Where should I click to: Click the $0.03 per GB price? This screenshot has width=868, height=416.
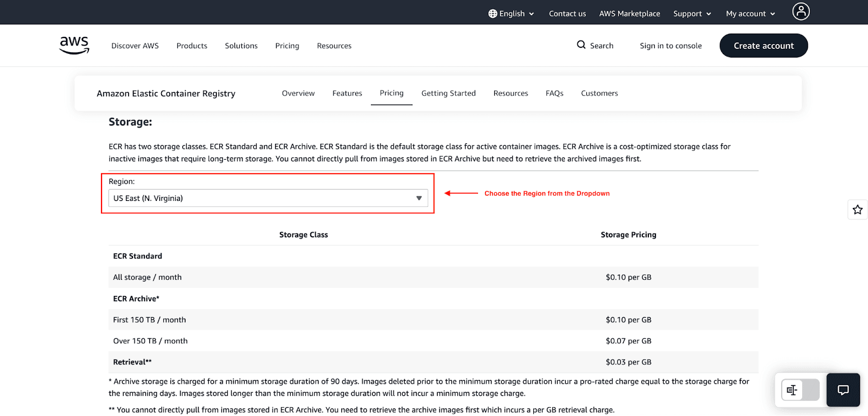(628, 362)
